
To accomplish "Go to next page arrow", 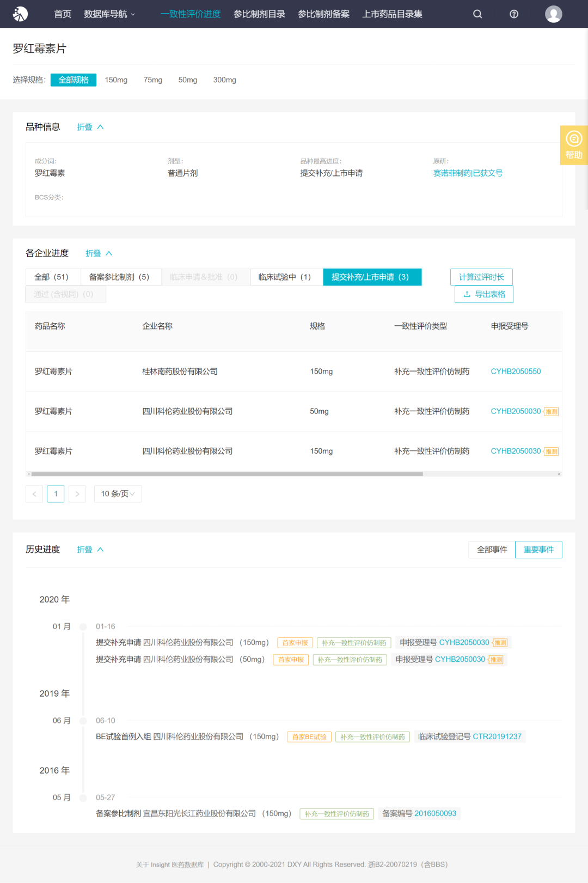I will point(77,494).
